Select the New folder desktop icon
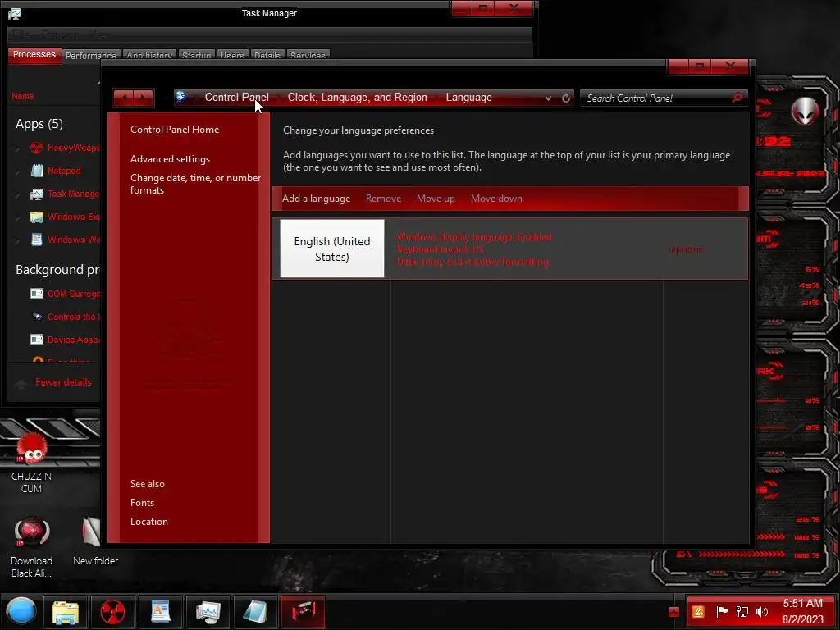The height and width of the screenshot is (630, 840). click(95, 542)
